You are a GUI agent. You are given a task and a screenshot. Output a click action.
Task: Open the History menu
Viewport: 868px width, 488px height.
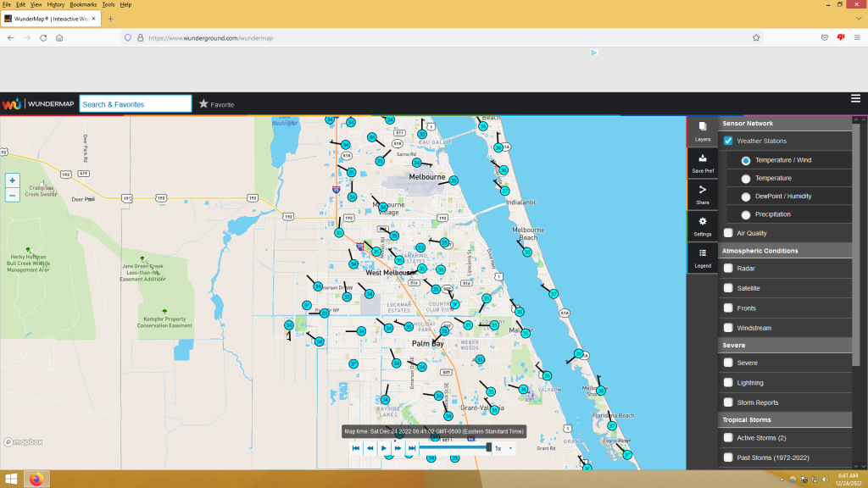[x=55, y=4]
